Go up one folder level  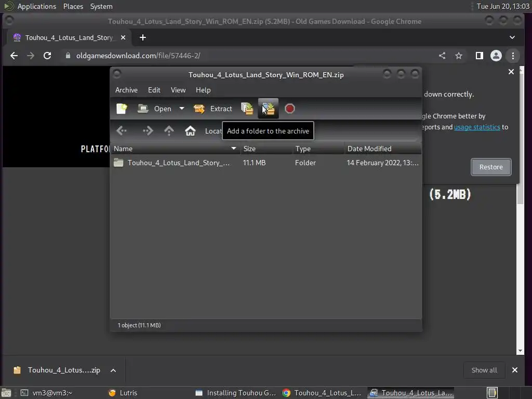[169, 130]
